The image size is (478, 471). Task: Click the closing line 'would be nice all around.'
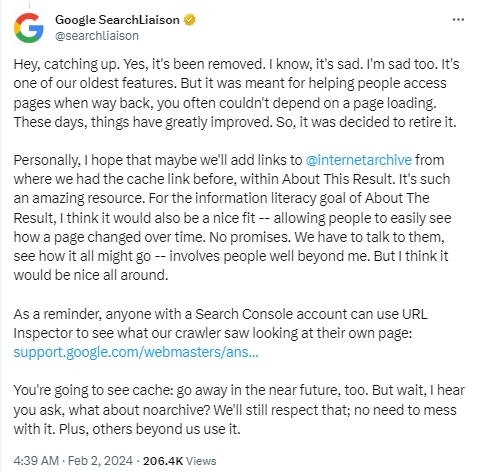(91, 275)
